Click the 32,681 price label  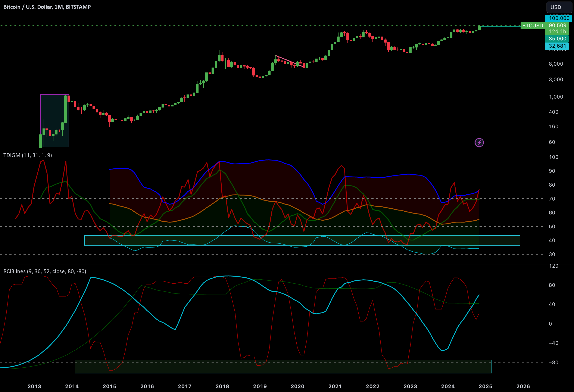click(x=558, y=46)
